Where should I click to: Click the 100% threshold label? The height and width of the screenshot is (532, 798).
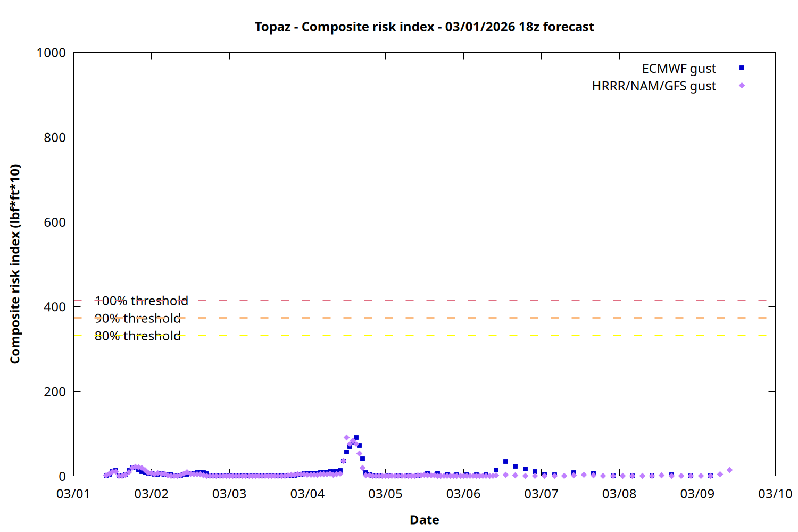point(141,301)
